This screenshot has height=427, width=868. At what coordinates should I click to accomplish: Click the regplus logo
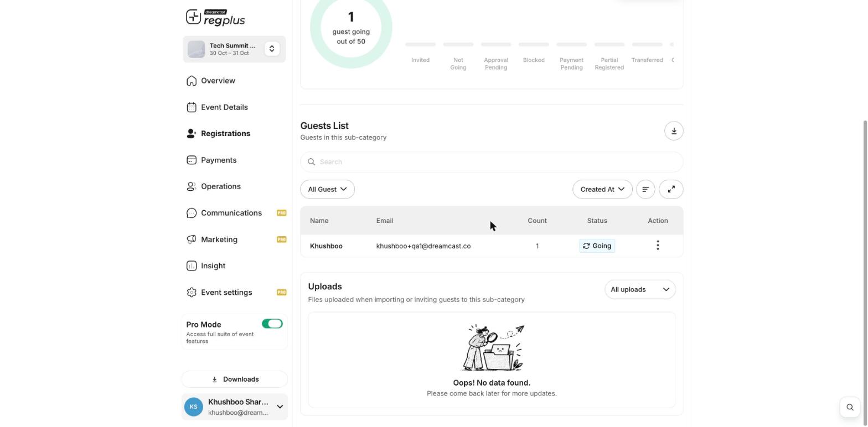pos(215,18)
